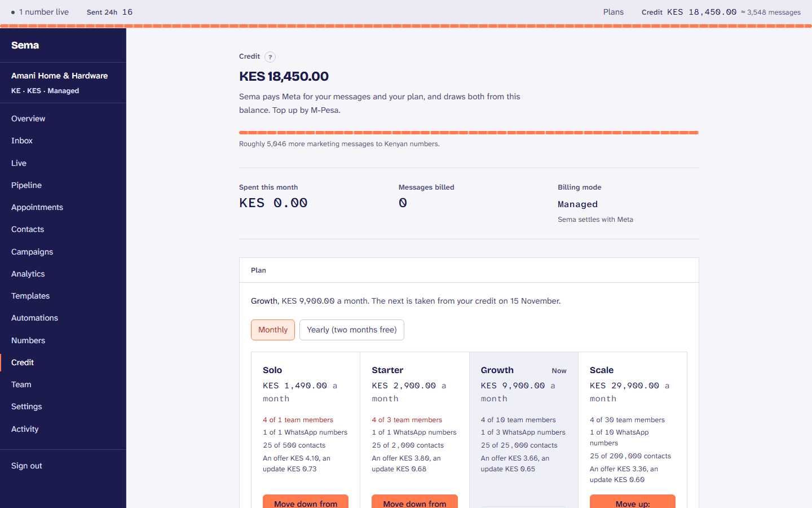The height and width of the screenshot is (508, 812).
Task: Click the Spent this month KES 0.00 value
Action: 273,203
